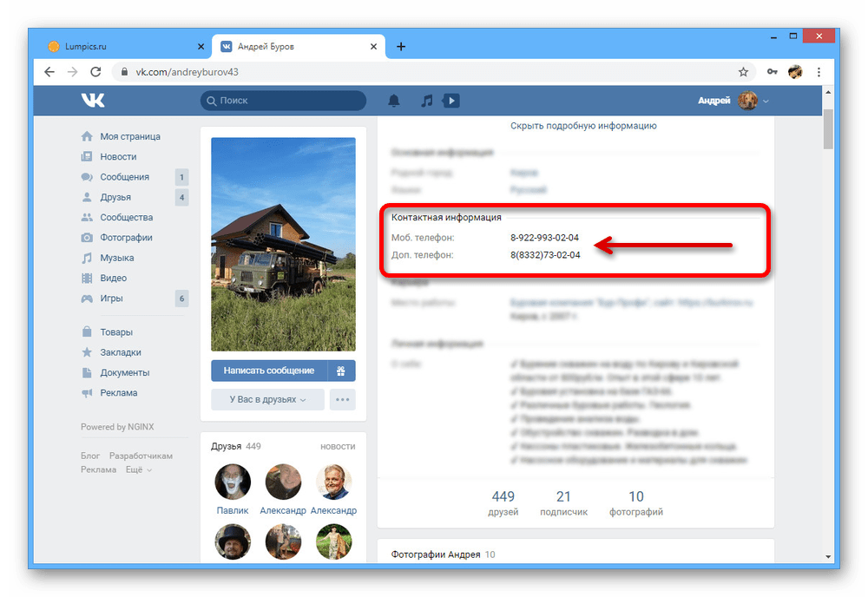The image size is (868, 597).
Task: Click the gamepad icon beside Игры
Action: tap(87, 298)
